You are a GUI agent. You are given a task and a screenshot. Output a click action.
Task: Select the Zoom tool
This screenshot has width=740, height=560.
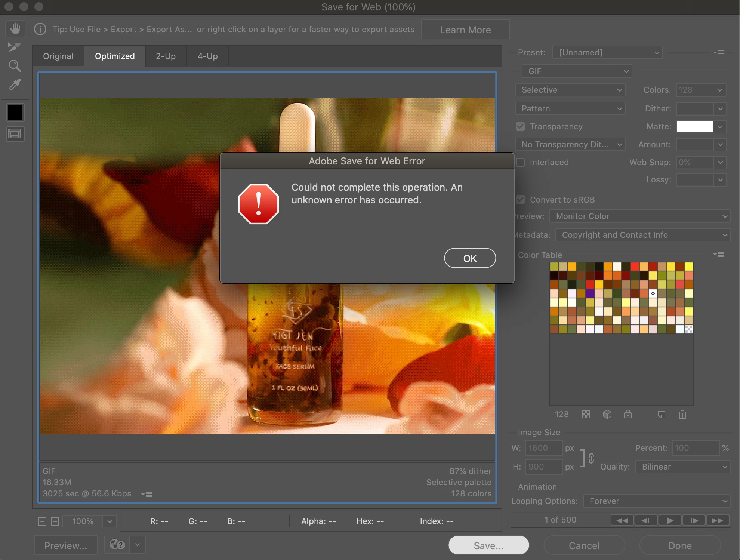pyautogui.click(x=15, y=66)
